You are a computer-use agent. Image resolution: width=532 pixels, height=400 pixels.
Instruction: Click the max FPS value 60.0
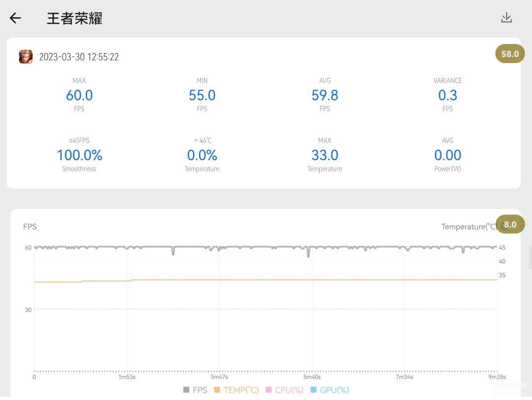(x=79, y=96)
